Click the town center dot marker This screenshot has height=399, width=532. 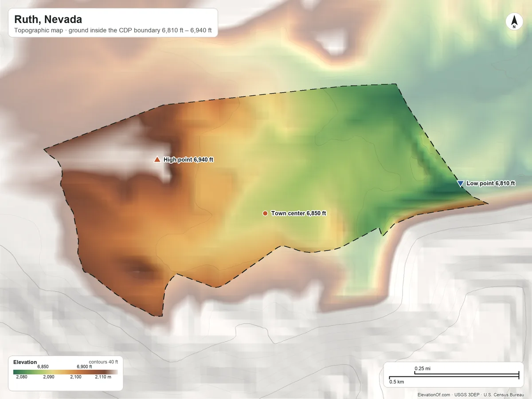[265, 213]
